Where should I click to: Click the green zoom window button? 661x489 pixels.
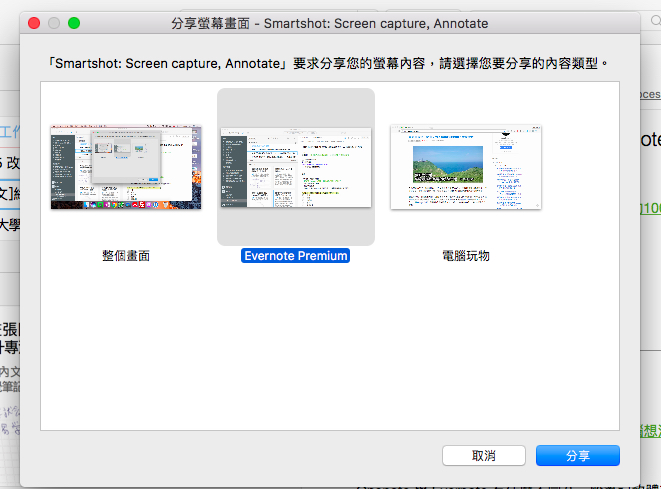[74, 22]
